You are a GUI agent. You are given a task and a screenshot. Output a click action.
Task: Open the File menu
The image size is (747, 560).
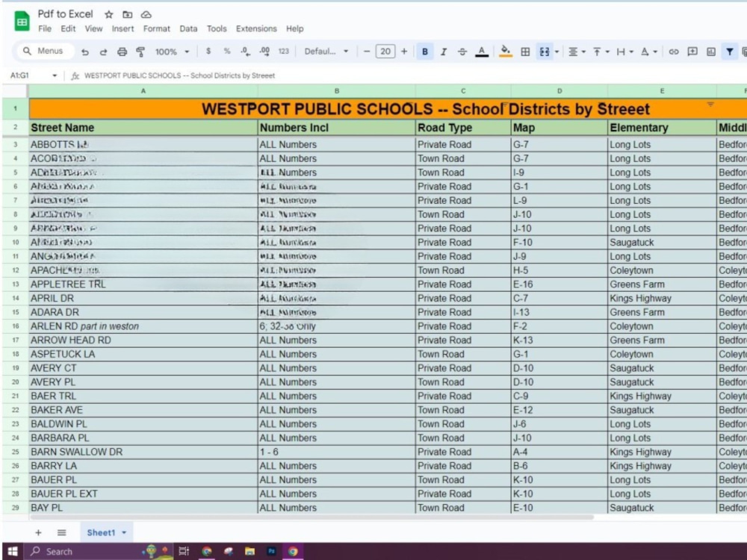click(45, 28)
